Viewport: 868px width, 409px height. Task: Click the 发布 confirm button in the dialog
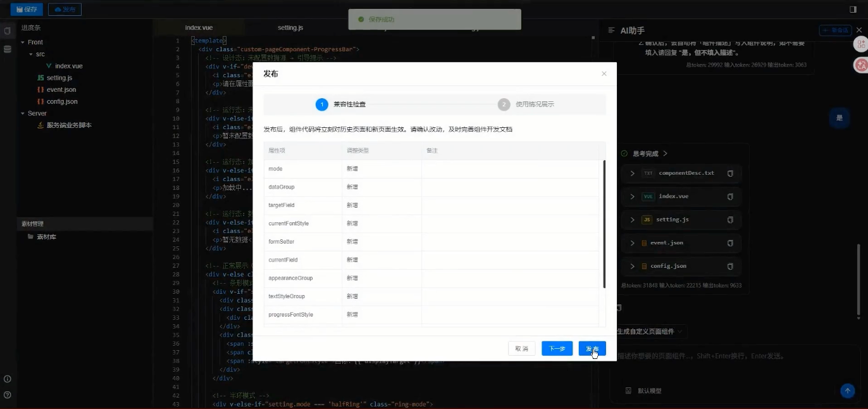(x=592, y=348)
